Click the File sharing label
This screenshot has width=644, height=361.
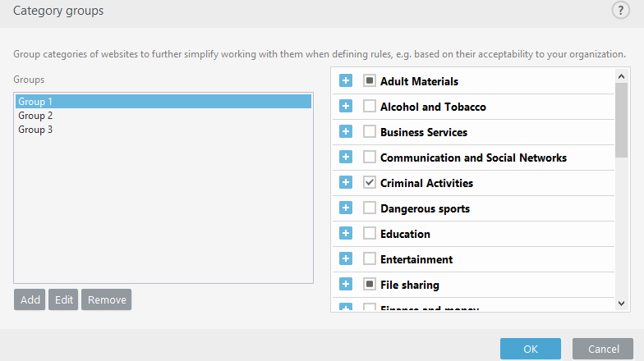coord(410,286)
